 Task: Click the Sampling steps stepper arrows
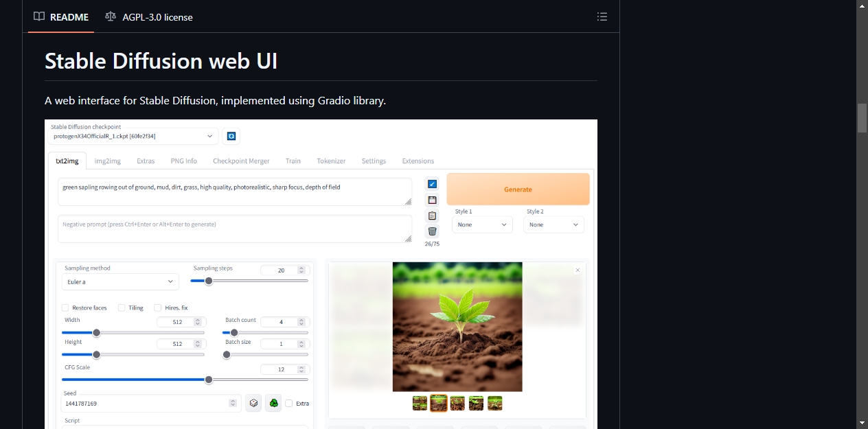(x=301, y=270)
